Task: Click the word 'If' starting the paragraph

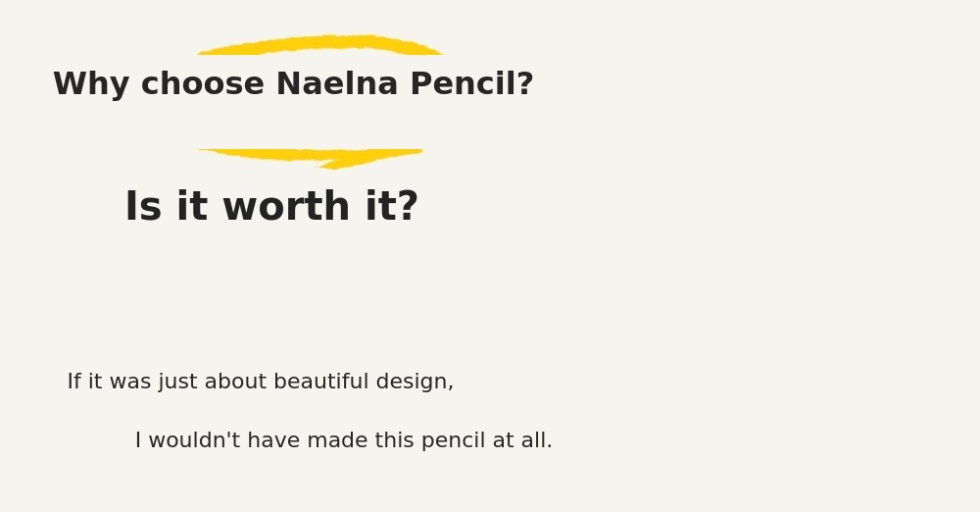Action: [74, 383]
